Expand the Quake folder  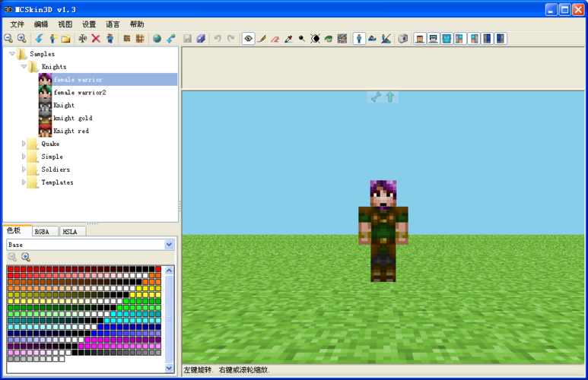coord(24,144)
